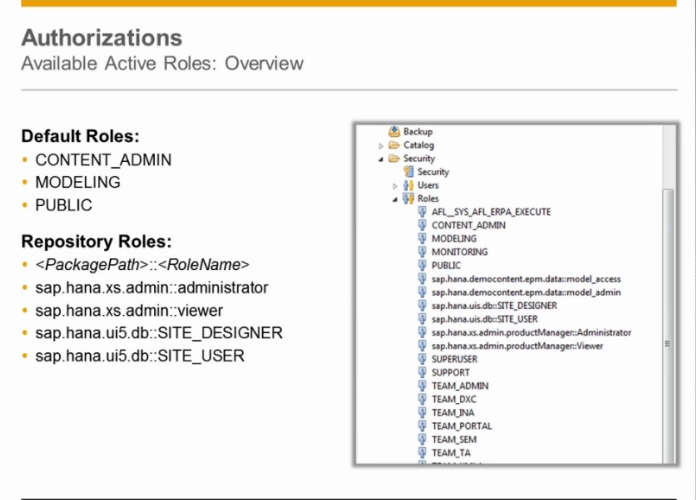This screenshot has width=696, height=500.
Task: Select the Roles tree label
Action: coord(428,198)
